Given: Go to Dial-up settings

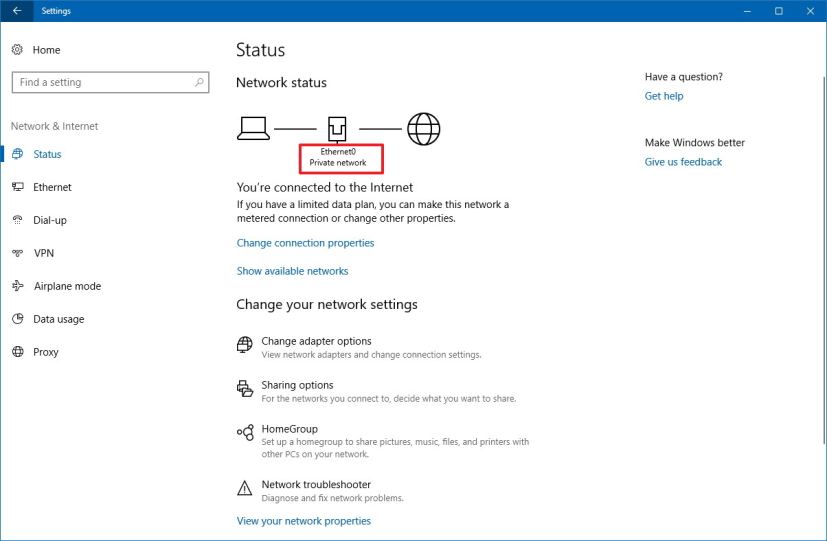Looking at the screenshot, I should point(50,220).
